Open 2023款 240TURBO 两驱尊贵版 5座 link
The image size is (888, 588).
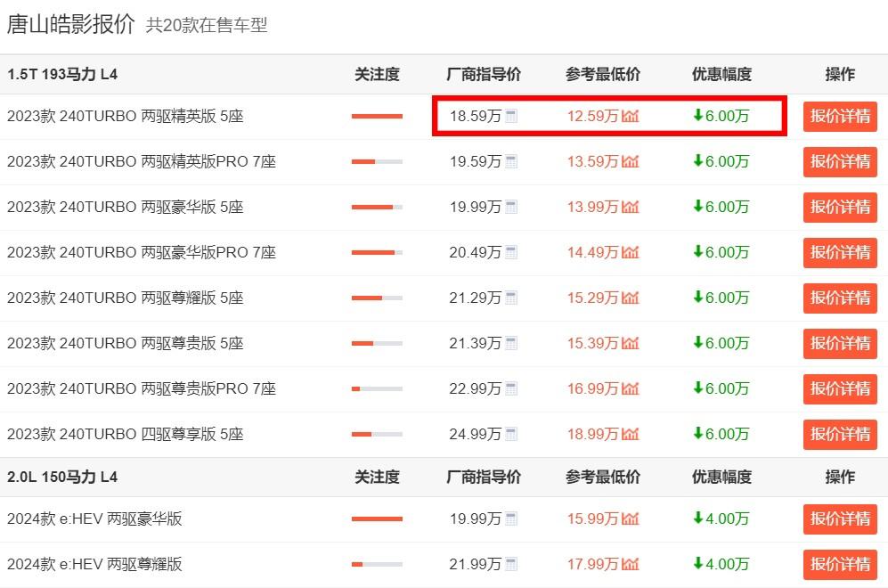126,343
